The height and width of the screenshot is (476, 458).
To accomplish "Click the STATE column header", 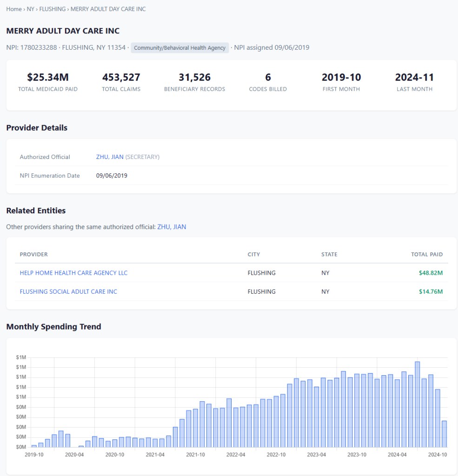I will pos(329,254).
